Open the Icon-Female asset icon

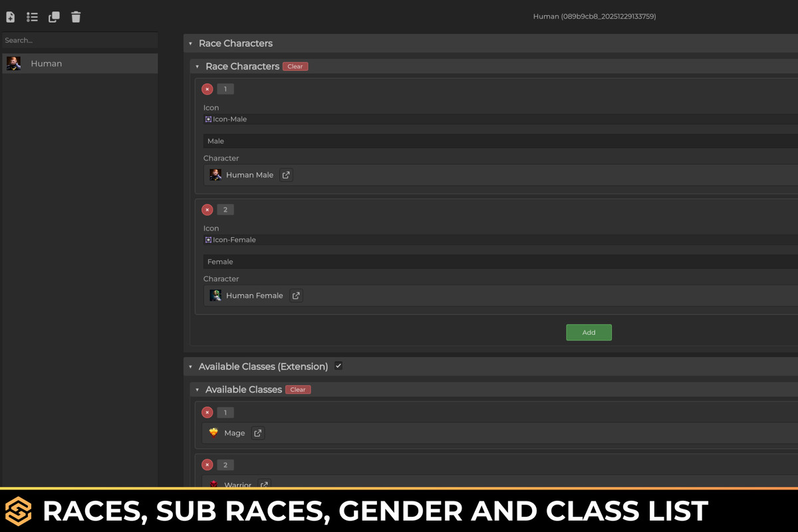coord(208,239)
